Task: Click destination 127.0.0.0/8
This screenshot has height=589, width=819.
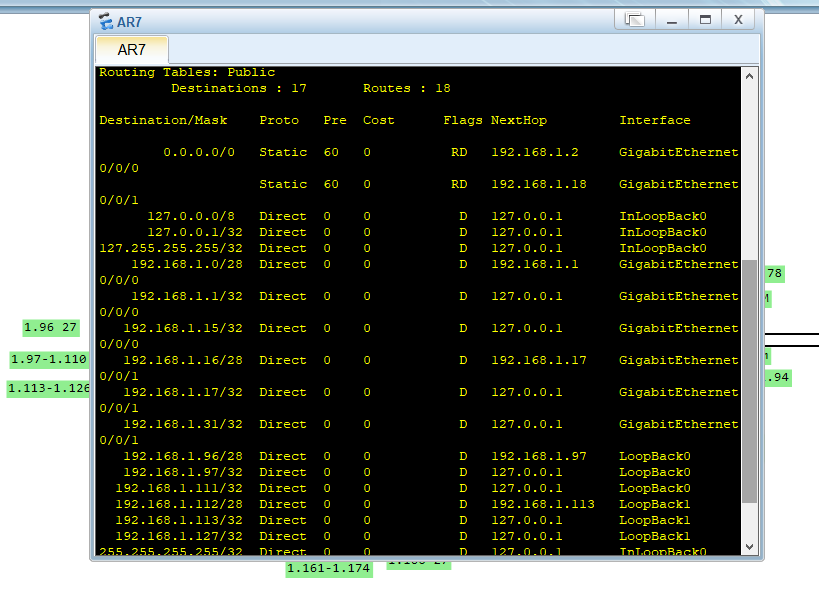Action: click(191, 216)
